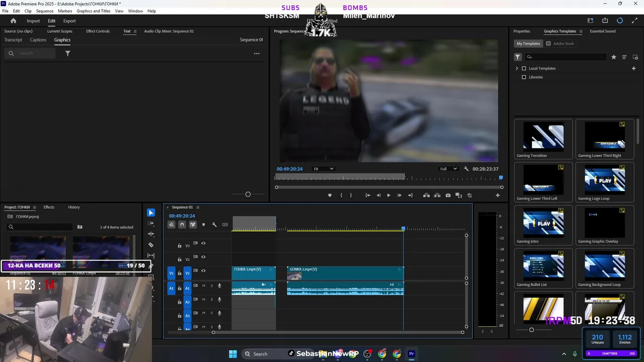Open the Workspaces icon in header

point(590,21)
